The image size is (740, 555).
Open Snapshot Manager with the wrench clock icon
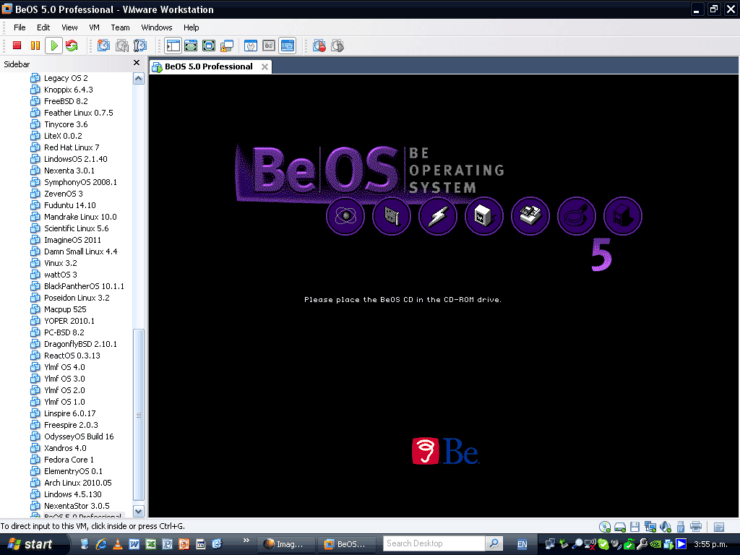(140, 45)
